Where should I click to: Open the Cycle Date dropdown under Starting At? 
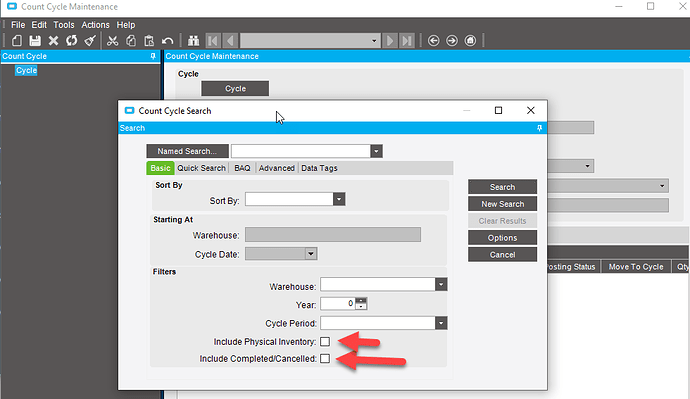click(311, 254)
